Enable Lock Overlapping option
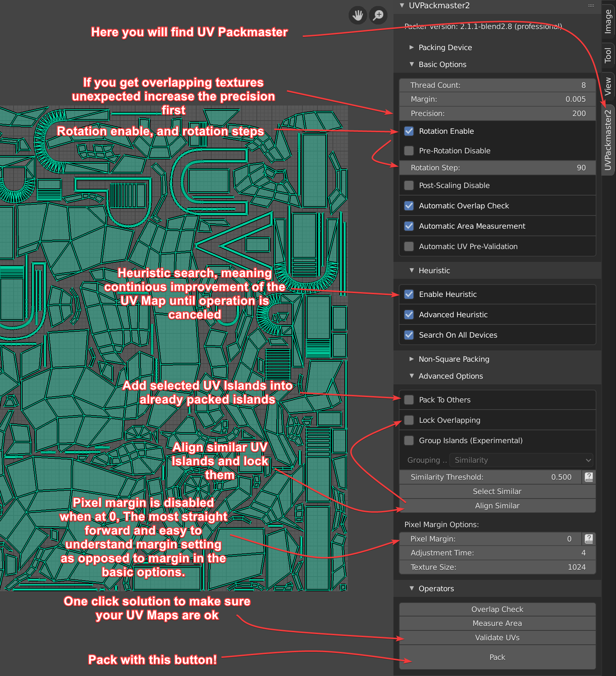 [409, 420]
